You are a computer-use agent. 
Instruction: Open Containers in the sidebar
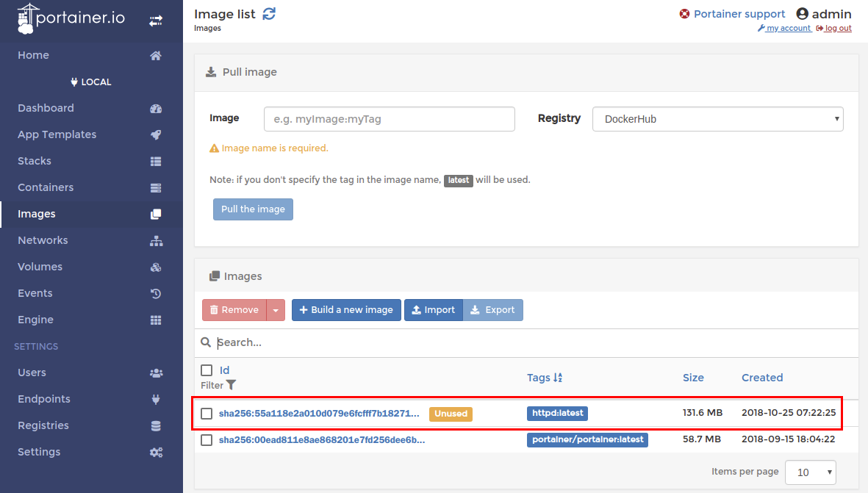(x=46, y=187)
